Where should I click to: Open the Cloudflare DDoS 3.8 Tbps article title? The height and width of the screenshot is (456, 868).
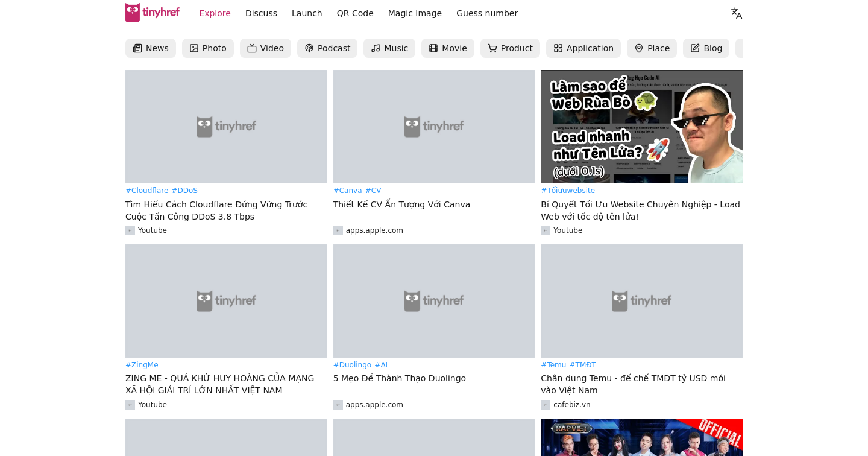216,211
